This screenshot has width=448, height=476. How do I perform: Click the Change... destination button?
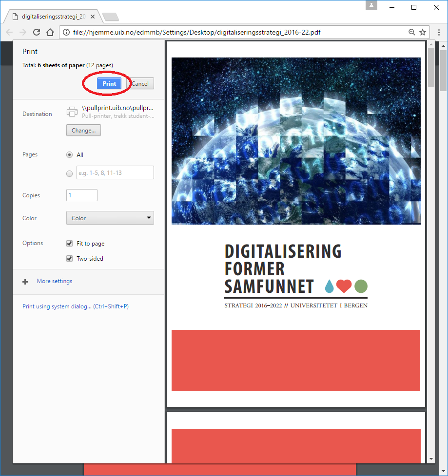click(83, 131)
